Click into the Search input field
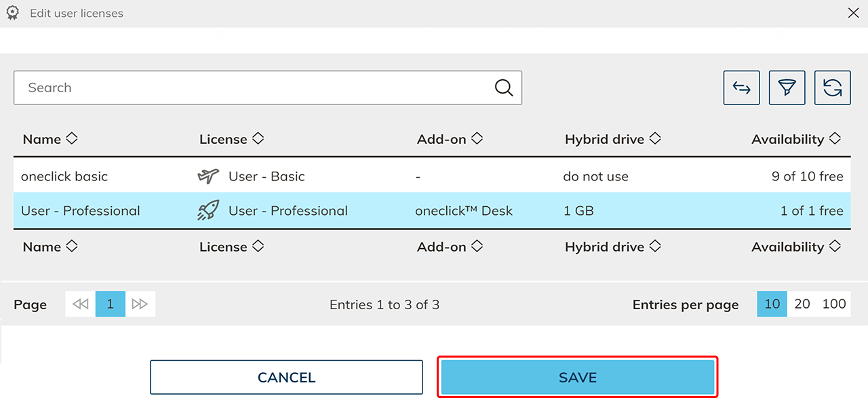Viewport: 868px width, 415px height. (x=251, y=88)
